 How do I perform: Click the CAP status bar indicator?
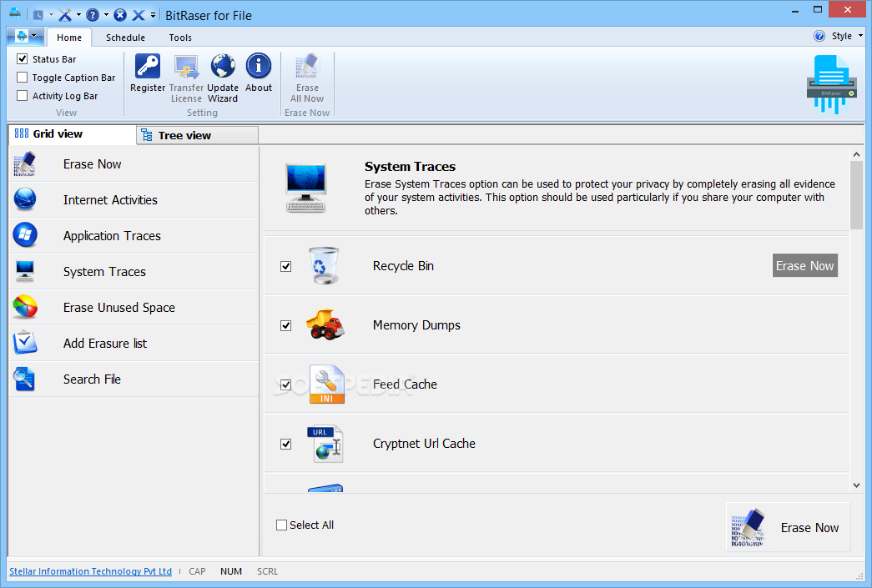(x=197, y=571)
